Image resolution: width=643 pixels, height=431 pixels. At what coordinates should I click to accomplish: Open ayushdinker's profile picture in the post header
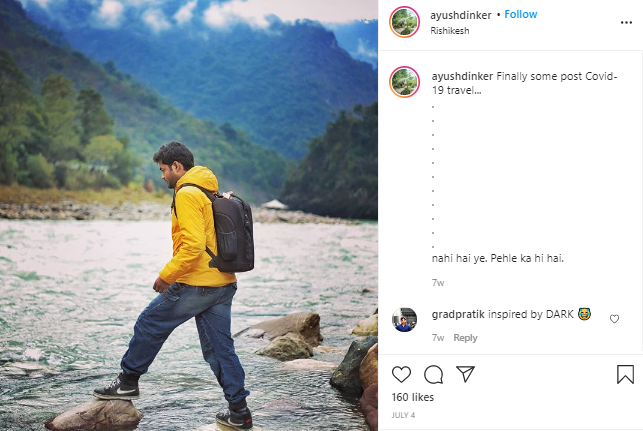coord(404,22)
